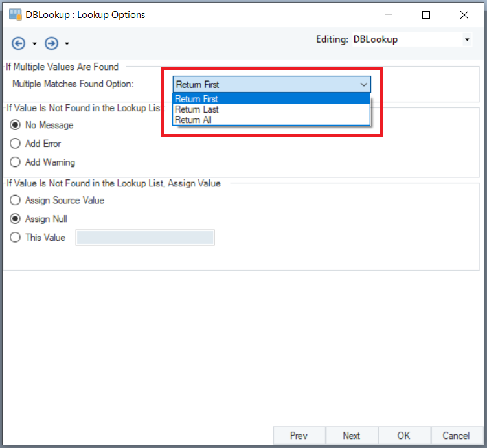Pick Return Last from the list
The height and width of the screenshot is (448, 487).
197,109
